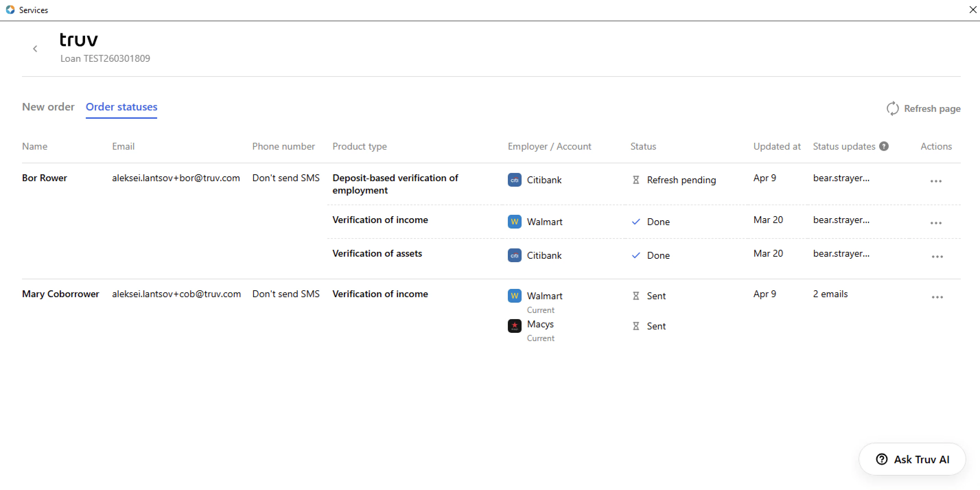
Task: Click the Truv Services logo icon
Action: pyautogui.click(x=10, y=10)
